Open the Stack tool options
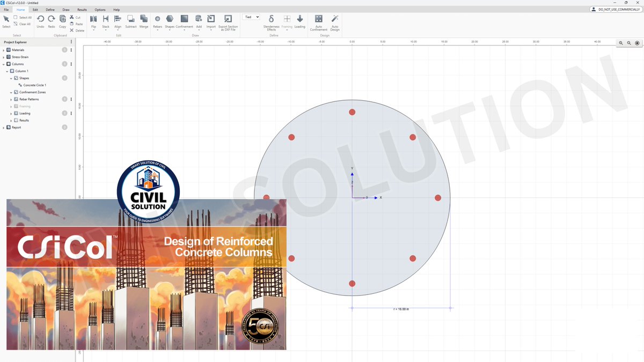 click(x=106, y=22)
